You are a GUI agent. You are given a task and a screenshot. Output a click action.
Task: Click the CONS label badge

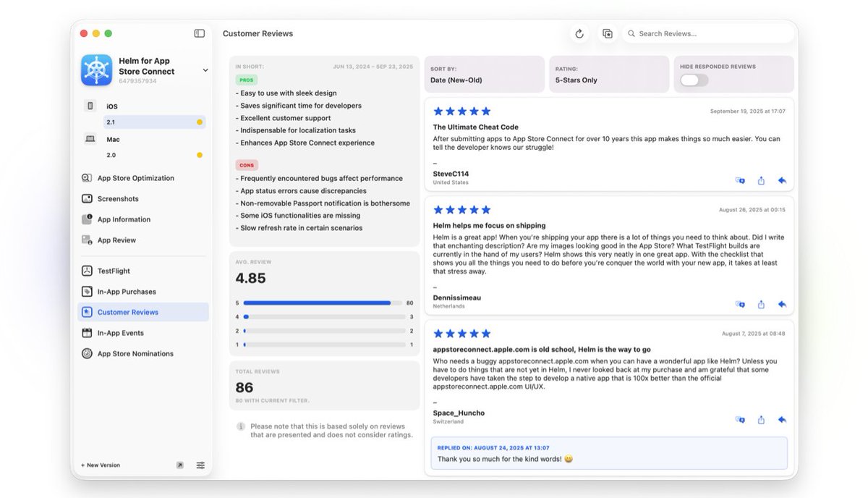[247, 165]
